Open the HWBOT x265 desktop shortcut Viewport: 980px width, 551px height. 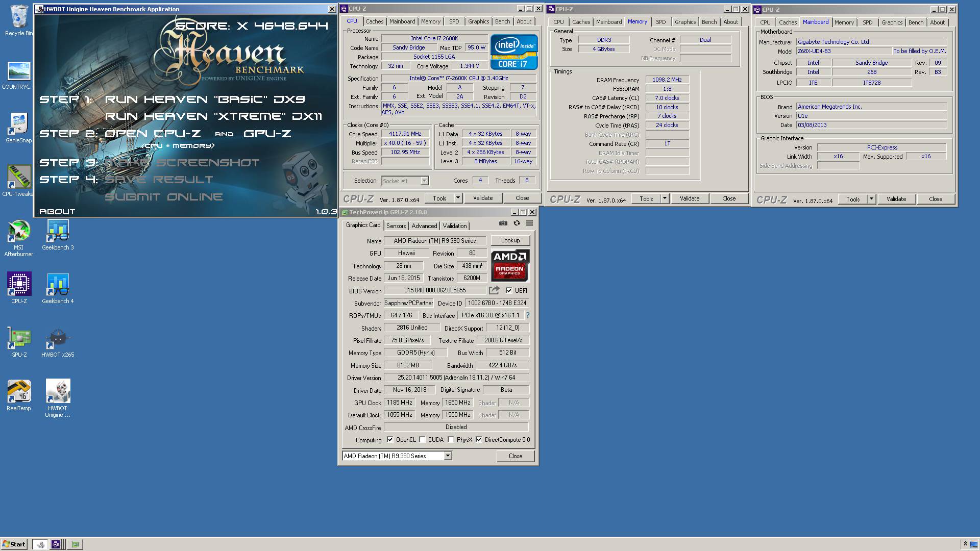(58, 342)
